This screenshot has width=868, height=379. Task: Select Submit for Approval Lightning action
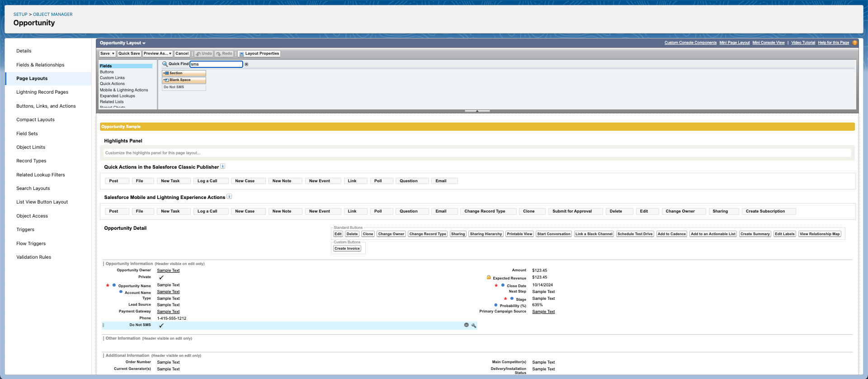pos(575,211)
